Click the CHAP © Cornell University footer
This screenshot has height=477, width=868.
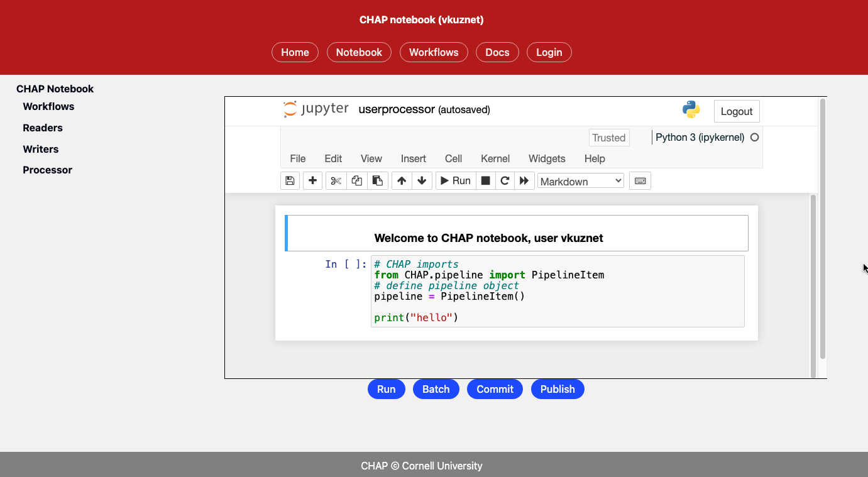coord(422,466)
